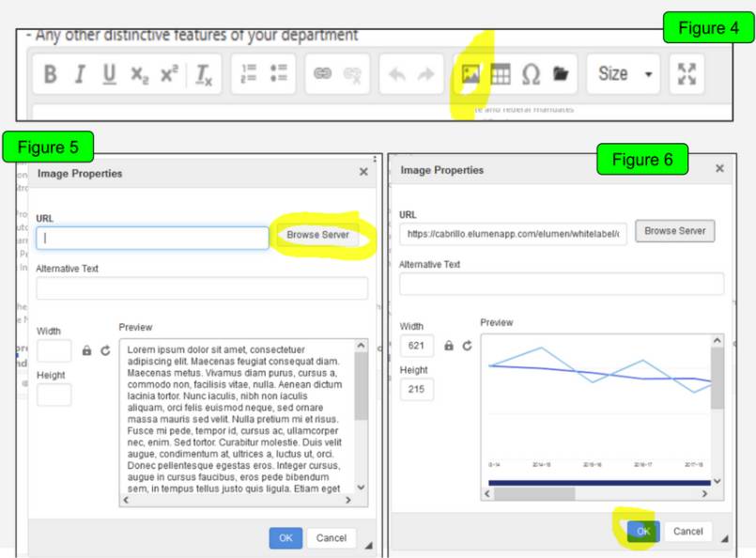Toggle bold formatting in the editor toolbar
The width and height of the screenshot is (756, 558).
(x=51, y=74)
